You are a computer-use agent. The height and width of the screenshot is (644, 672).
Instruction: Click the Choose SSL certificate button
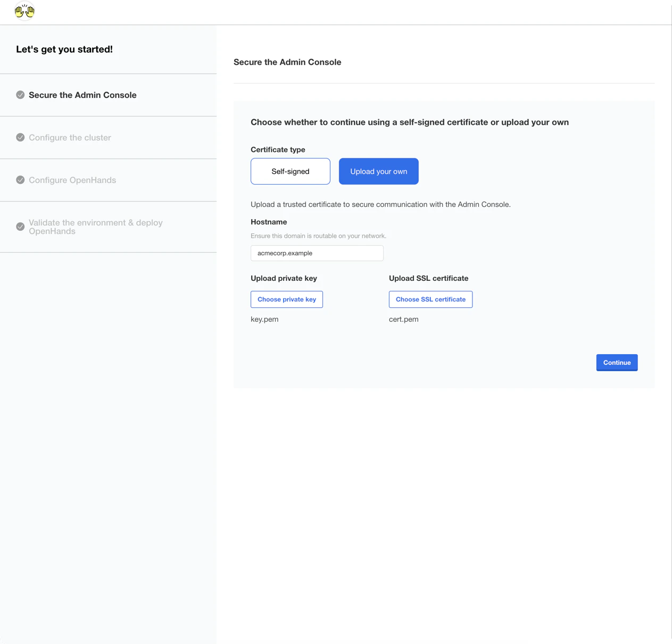430,299
